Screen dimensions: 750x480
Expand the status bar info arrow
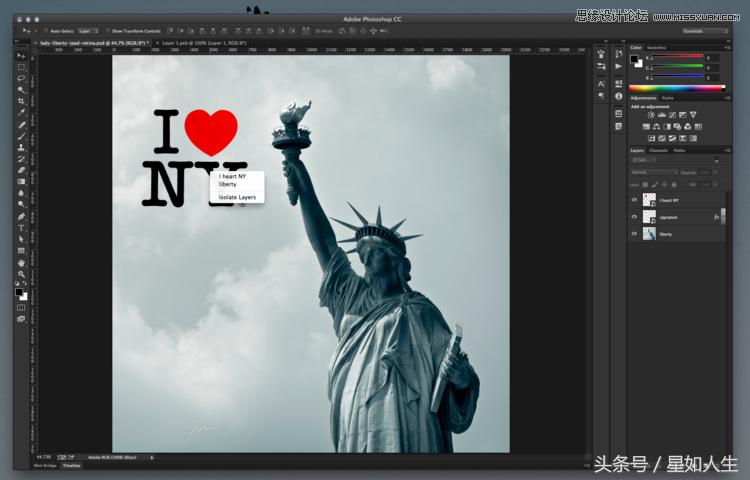coord(152,457)
